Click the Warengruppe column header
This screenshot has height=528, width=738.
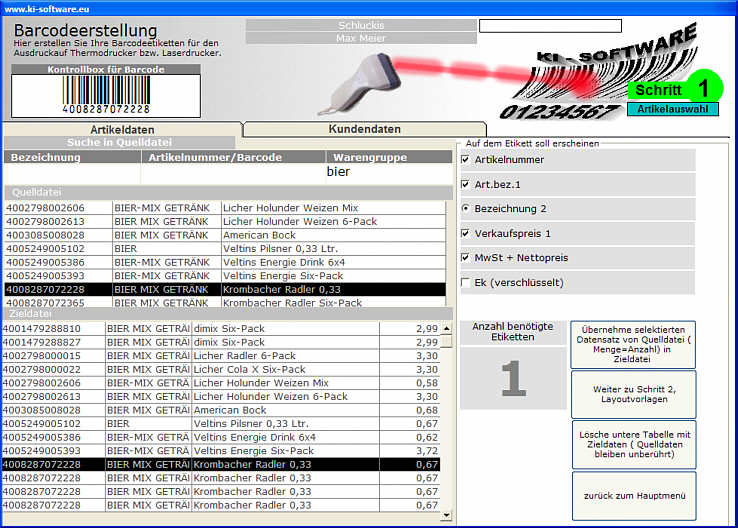click(x=389, y=157)
